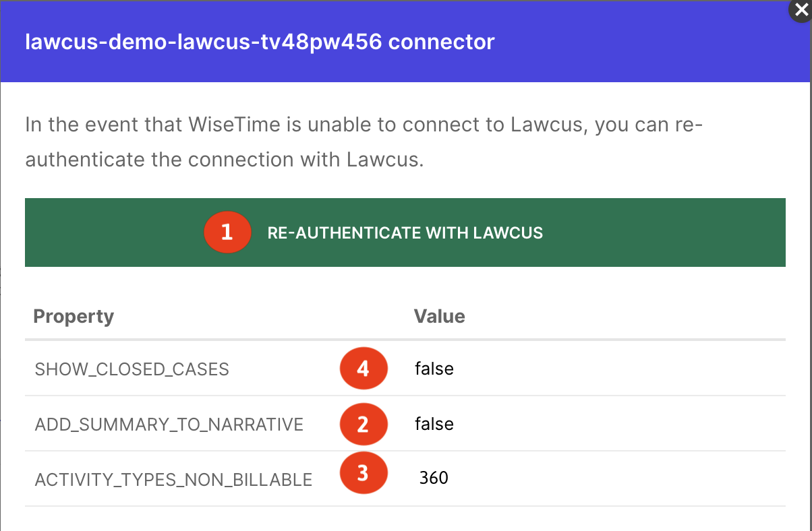This screenshot has height=531, width=812.
Task: Click the red number 4 marker
Action: (x=364, y=369)
